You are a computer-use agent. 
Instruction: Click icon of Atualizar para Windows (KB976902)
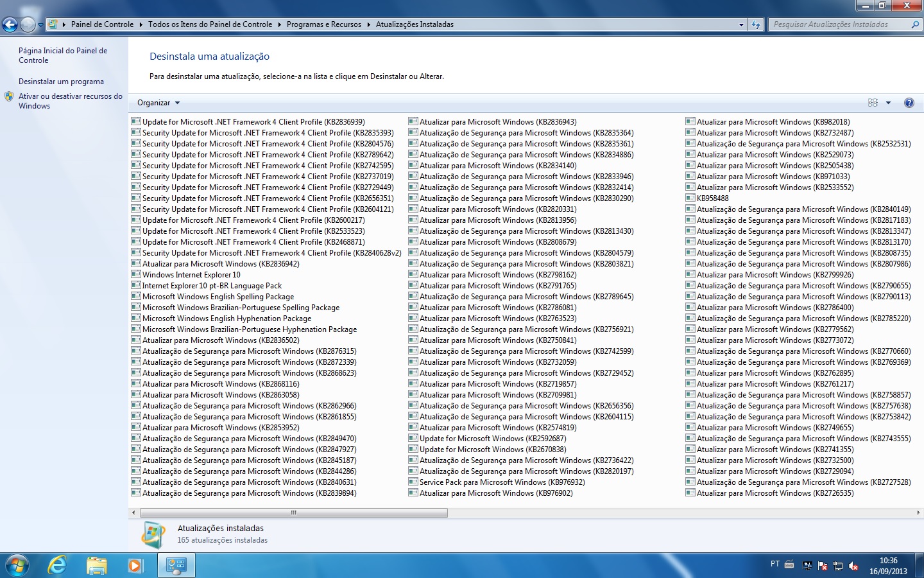413,493
